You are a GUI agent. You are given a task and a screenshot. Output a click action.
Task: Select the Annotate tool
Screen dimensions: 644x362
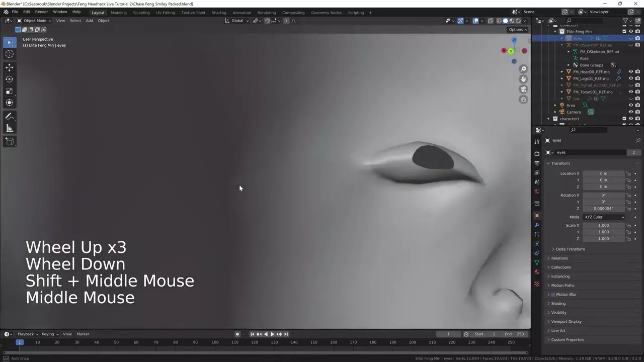coord(9,116)
